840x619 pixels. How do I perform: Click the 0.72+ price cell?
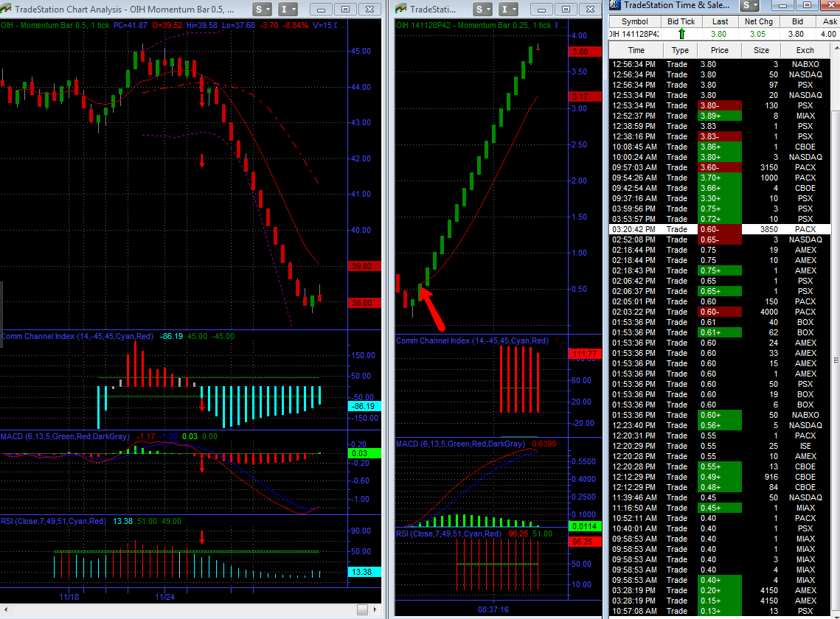click(x=720, y=219)
